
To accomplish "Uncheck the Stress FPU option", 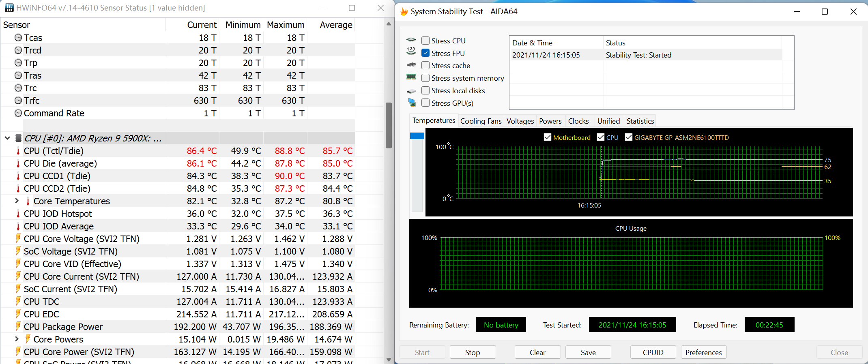I will pos(425,53).
